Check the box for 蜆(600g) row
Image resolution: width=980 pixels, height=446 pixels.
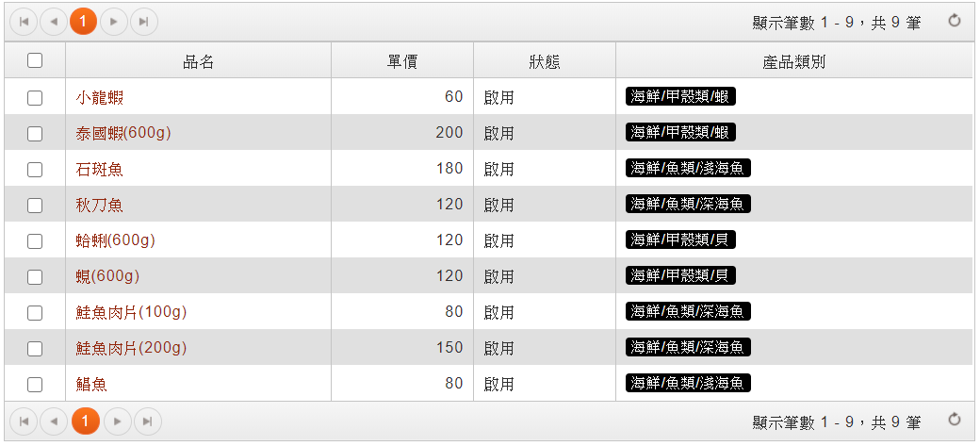[35, 276]
